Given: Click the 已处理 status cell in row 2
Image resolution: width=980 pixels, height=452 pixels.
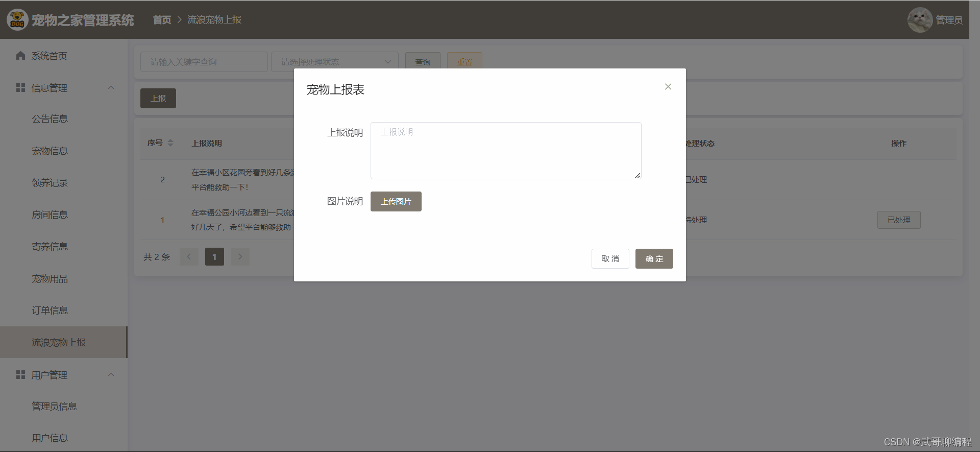Looking at the screenshot, I should pos(696,180).
